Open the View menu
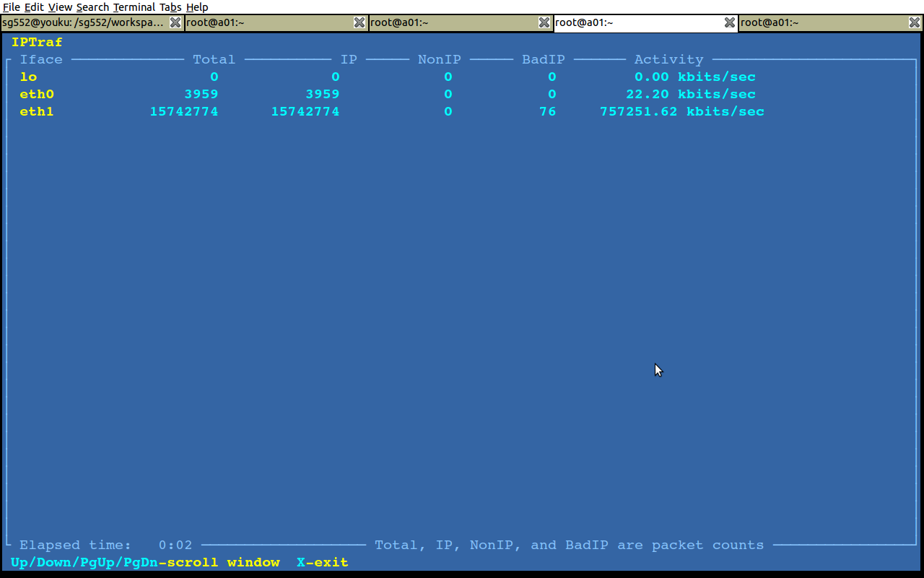This screenshot has width=924, height=578. [60, 7]
